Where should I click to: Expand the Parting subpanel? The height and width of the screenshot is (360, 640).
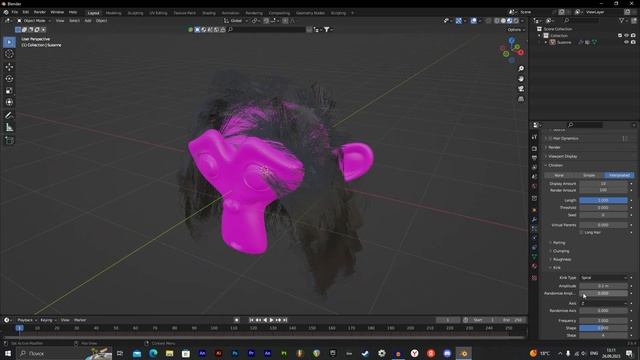(558, 243)
